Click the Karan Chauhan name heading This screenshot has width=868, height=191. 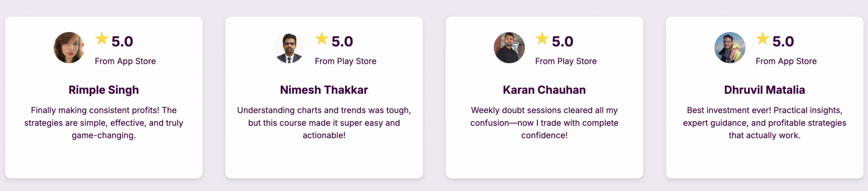[544, 90]
